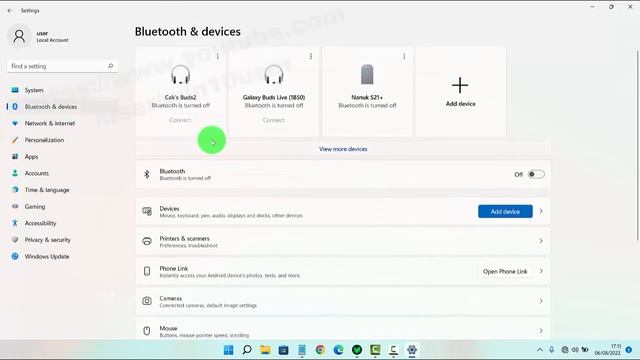Image resolution: width=640 pixels, height=360 pixels.
Task: Click the Cameras camera icon
Action: click(147, 301)
